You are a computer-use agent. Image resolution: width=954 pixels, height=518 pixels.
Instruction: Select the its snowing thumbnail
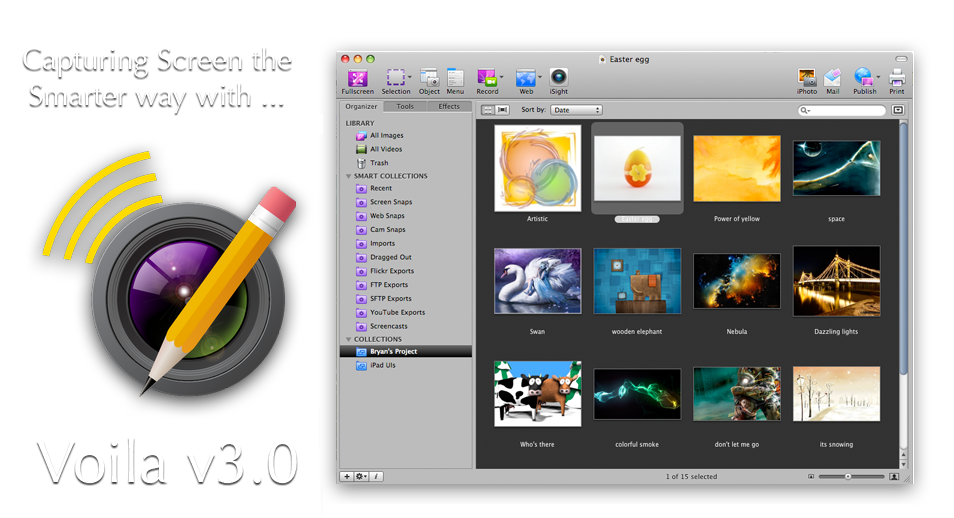point(837,394)
